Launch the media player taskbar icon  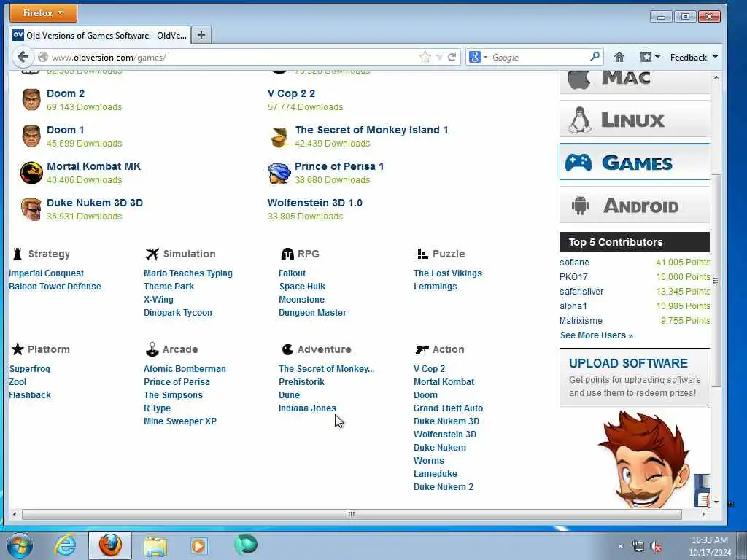click(198, 545)
